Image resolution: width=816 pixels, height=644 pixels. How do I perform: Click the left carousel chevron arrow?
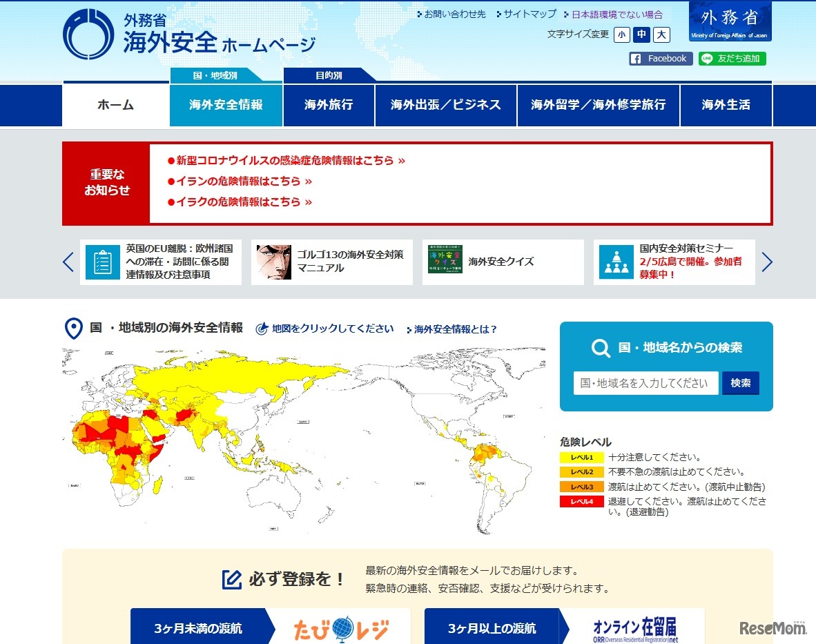tap(67, 262)
